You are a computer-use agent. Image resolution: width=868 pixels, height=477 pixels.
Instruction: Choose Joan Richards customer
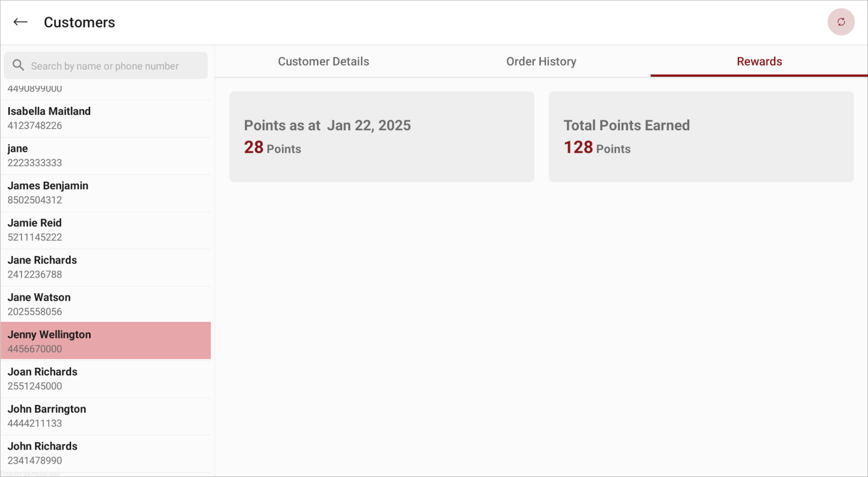pyautogui.click(x=106, y=379)
